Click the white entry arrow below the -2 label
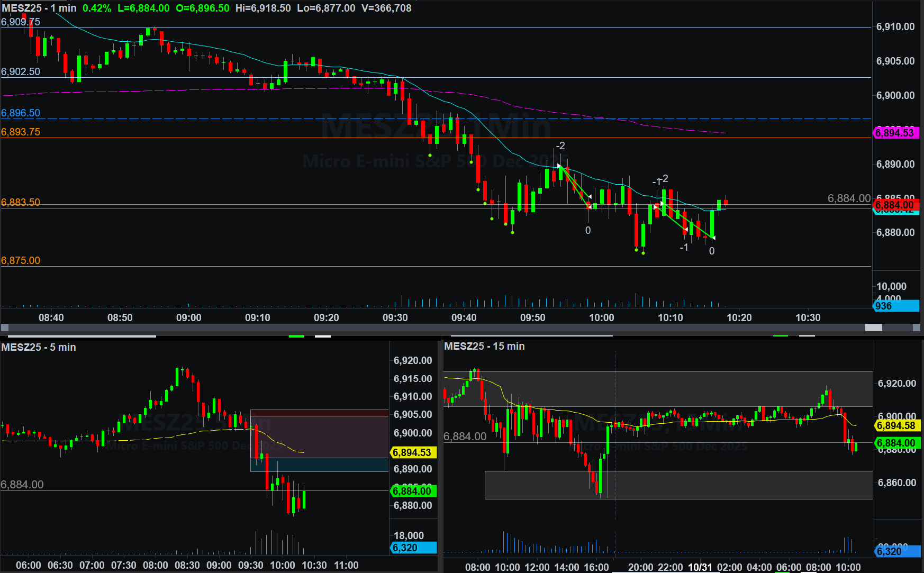This screenshot has width=924, height=573. coord(559,166)
